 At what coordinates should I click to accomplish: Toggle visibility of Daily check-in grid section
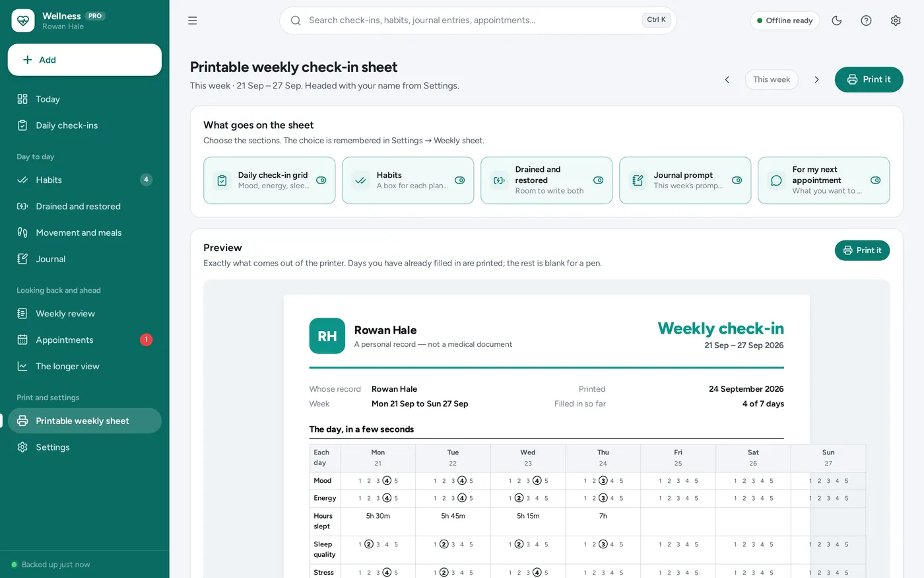pos(321,180)
